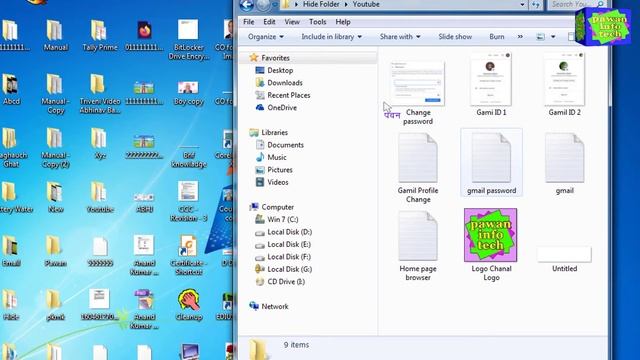This screenshot has height=360, width=640.
Task: Open Local Disk (E:)
Action: (289, 244)
